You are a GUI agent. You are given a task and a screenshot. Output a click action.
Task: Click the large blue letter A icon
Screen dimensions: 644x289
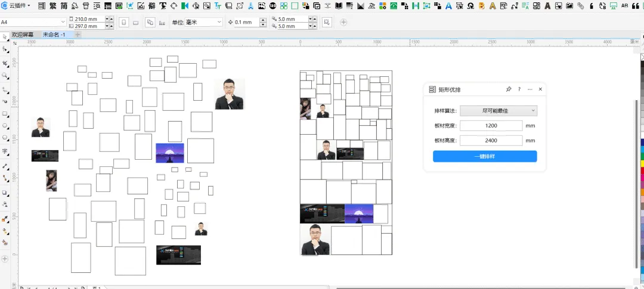pos(448,6)
